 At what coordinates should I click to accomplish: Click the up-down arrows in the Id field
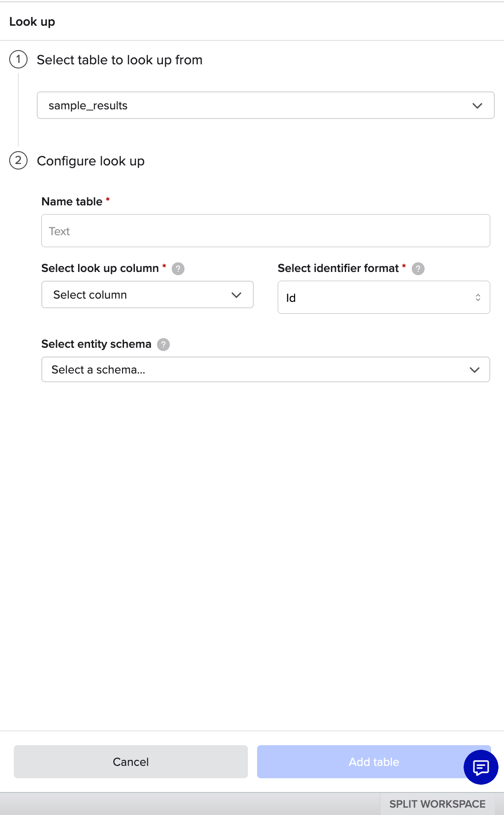point(478,298)
